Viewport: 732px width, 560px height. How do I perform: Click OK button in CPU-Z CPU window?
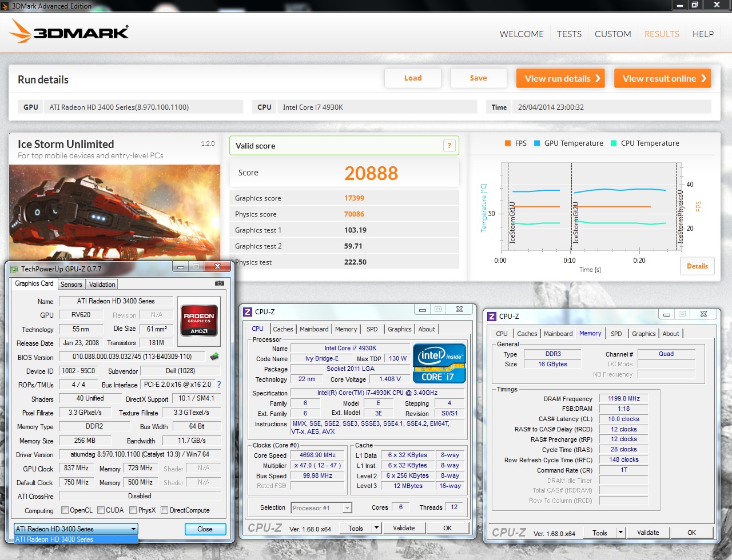(448, 528)
